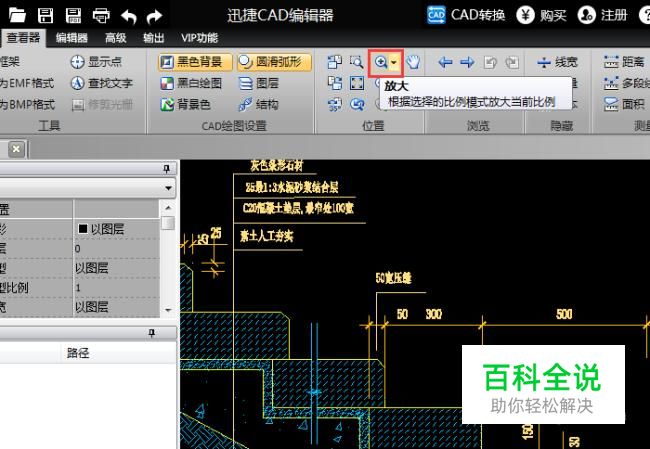Click the rotate 35° icon
This screenshot has width=650, height=449.
coord(335,104)
